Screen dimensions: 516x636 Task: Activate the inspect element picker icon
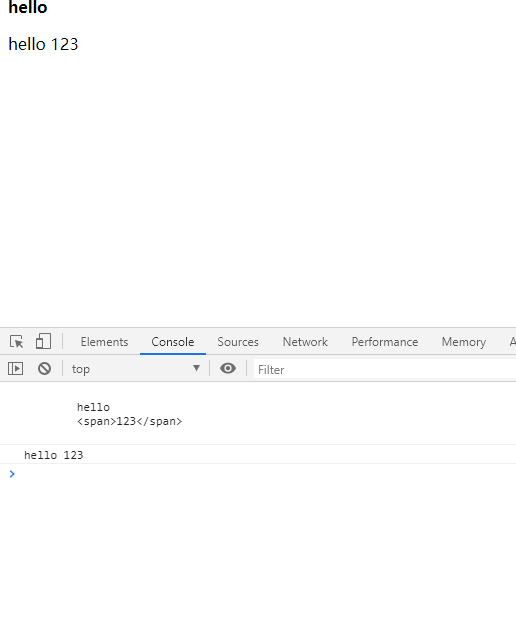coord(17,342)
